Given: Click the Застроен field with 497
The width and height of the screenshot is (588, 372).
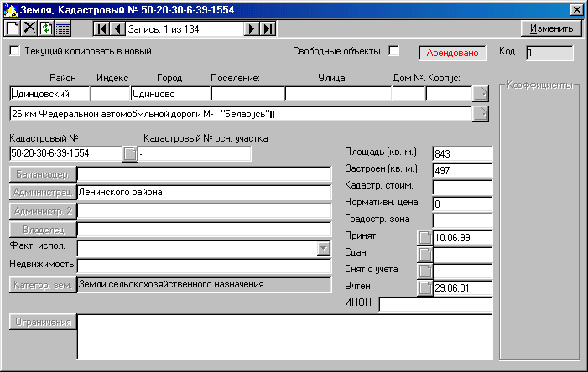Looking at the screenshot, I should click(x=462, y=171).
